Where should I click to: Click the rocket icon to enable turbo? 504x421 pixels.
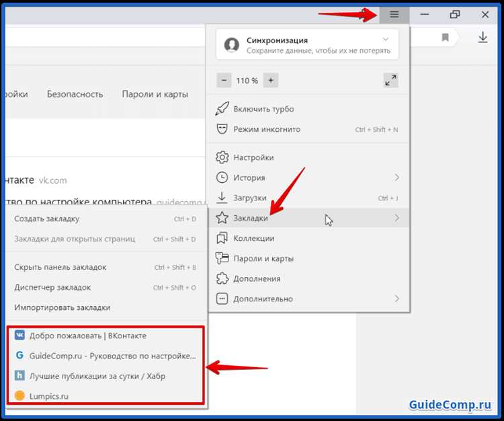222,109
